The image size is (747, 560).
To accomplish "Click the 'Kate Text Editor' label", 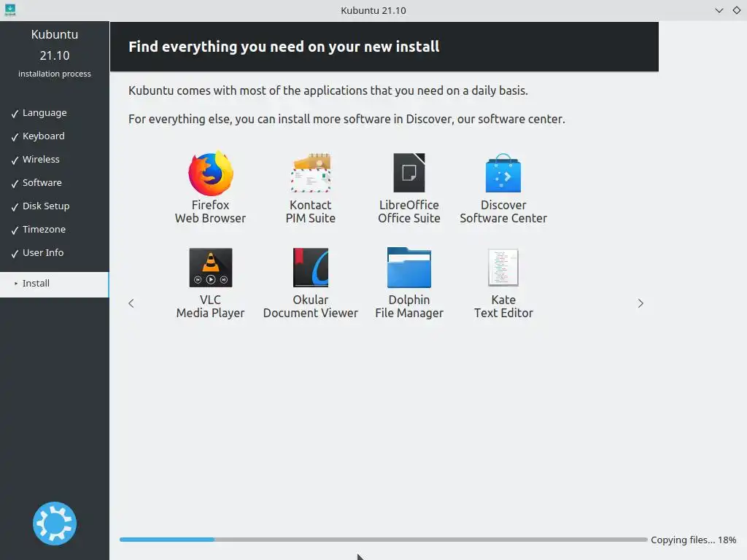I will pyautogui.click(x=503, y=306).
